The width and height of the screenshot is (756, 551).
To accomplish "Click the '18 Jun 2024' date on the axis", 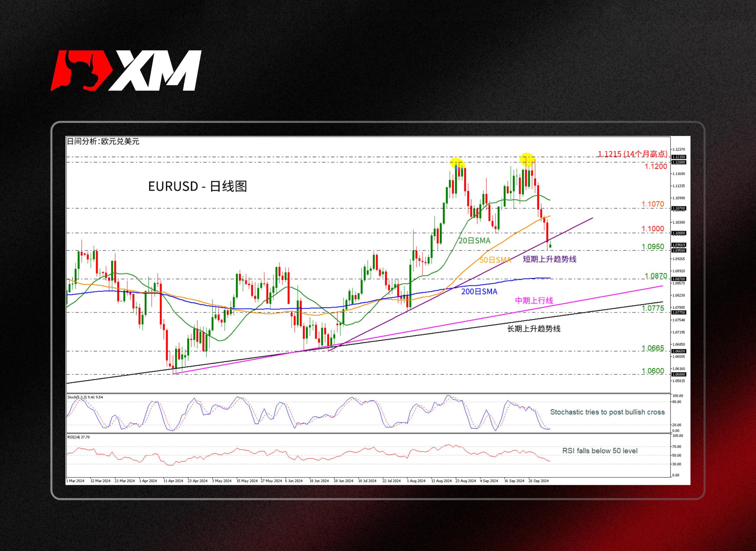I will click(x=319, y=481).
